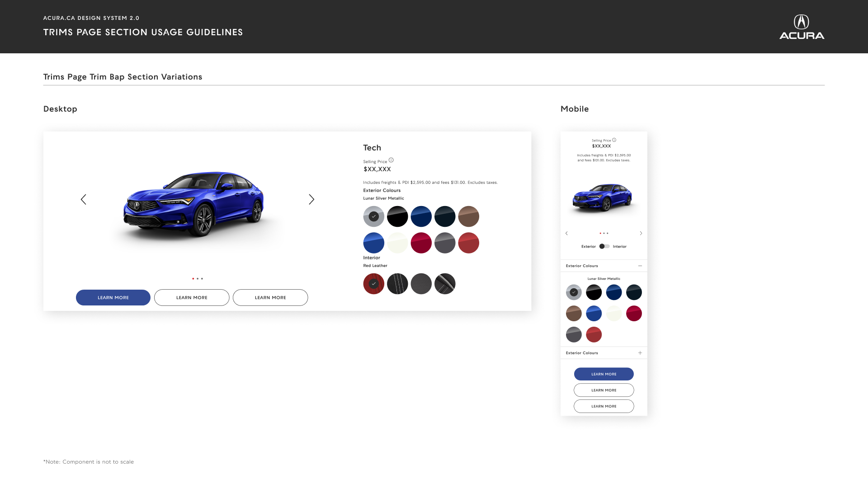Tap the bottom LEARN MORE button on mobile
Viewport: 868px width, 488px height.
coord(604,406)
